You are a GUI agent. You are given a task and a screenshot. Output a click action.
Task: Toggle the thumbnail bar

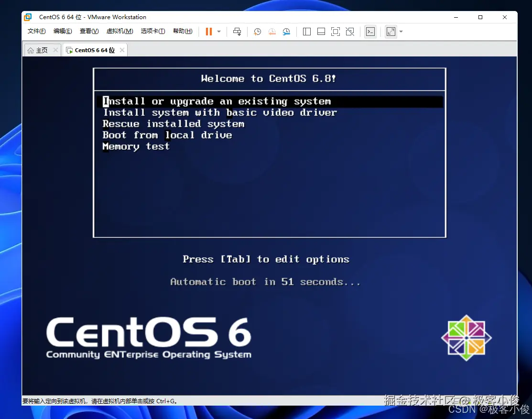pyautogui.click(x=321, y=32)
